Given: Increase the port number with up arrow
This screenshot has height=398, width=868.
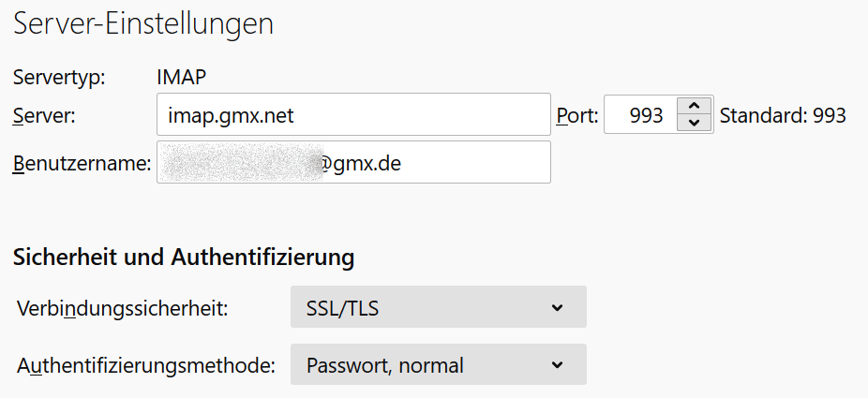Looking at the screenshot, I should tap(694, 106).
